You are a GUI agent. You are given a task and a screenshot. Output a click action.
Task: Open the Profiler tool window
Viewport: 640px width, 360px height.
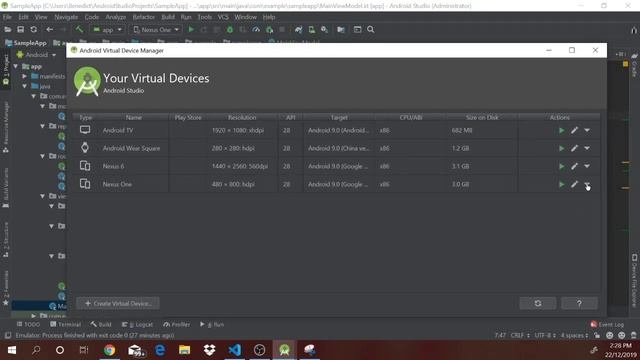click(x=177, y=324)
